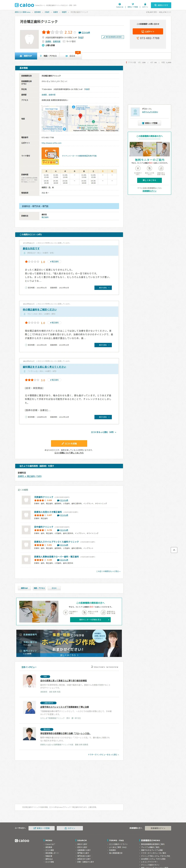Screen dimensions: 186x868
Task: Click 無料モニターの詳細を見る button
Action: (90, 619)
